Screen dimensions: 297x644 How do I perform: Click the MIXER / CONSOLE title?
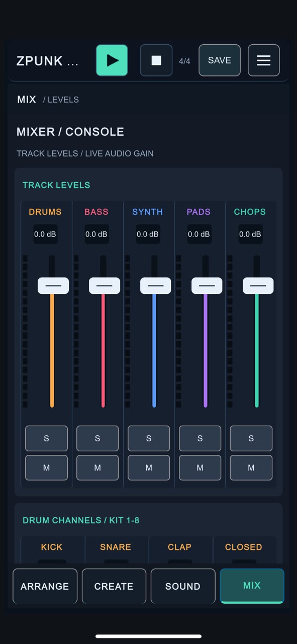point(70,132)
